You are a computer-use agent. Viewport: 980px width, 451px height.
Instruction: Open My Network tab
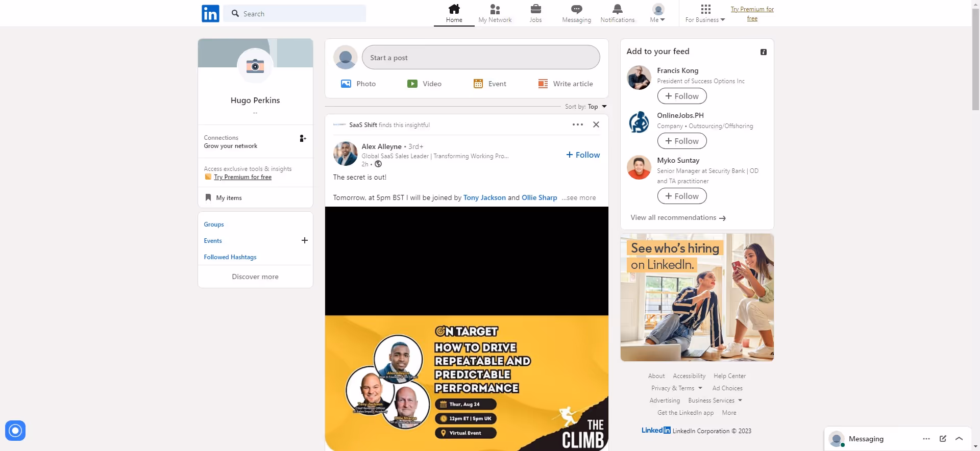495,13
